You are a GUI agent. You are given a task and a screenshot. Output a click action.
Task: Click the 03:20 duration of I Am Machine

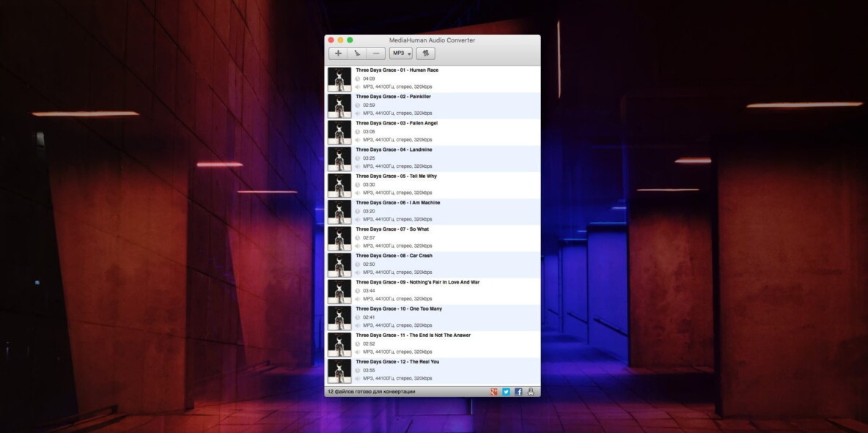point(369,212)
